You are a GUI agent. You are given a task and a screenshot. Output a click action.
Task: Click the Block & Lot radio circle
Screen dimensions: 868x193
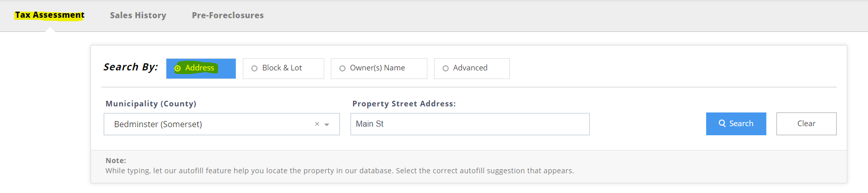[x=254, y=68]
